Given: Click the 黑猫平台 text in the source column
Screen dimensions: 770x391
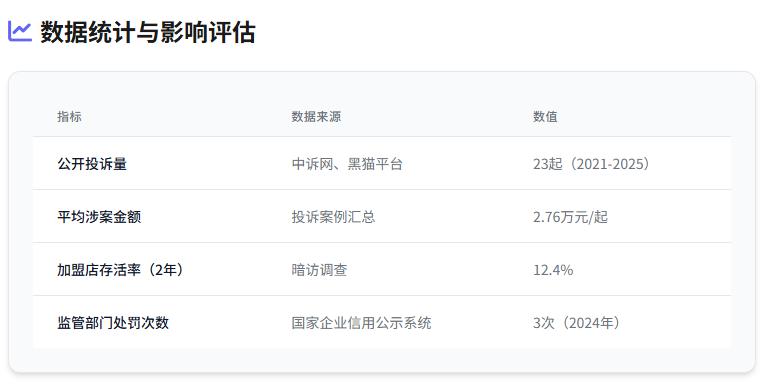Looking at the screenshot, I should click(x=375, y=164).
